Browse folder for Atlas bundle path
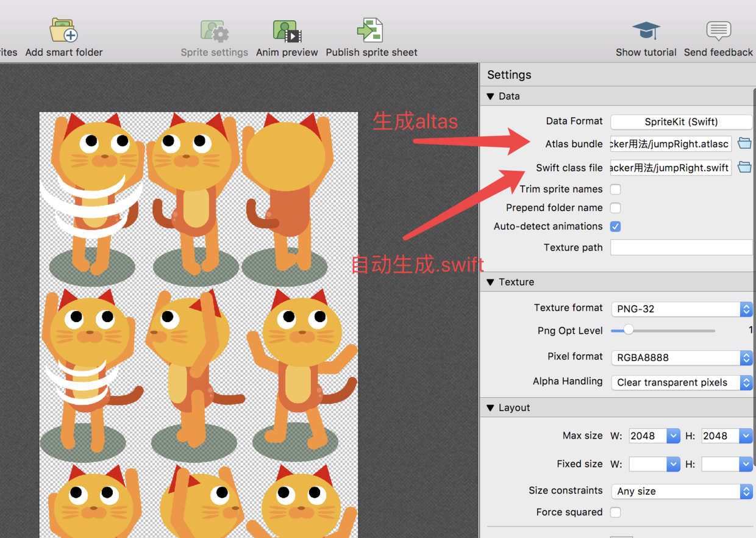756x538 pixels. click(x=744, y=143)
